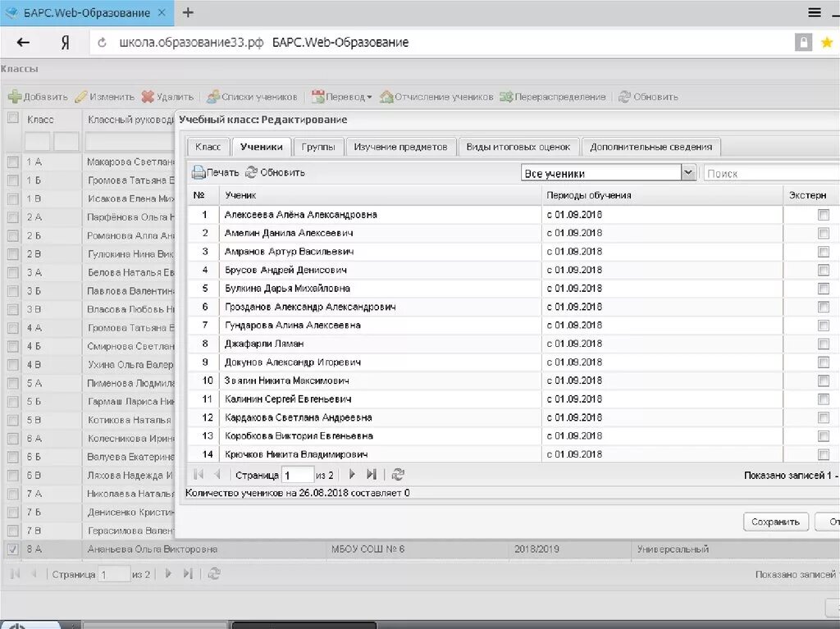Screen dimensions: 840x629
Task: Select student Крючков Никита Владимирович
Action: tap(296, 454)
